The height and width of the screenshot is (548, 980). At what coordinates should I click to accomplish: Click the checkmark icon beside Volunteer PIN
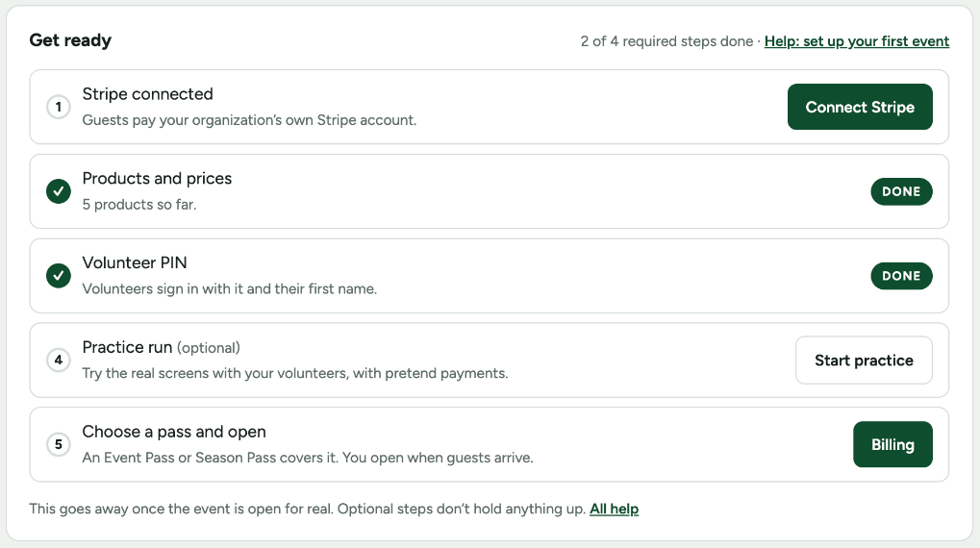tap(58, 276)
